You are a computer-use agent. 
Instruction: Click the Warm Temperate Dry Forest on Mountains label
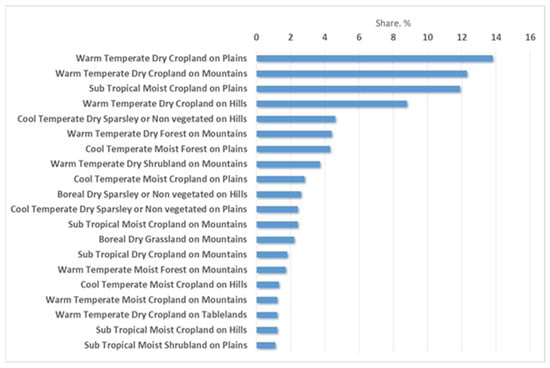[x=157, y=134]
